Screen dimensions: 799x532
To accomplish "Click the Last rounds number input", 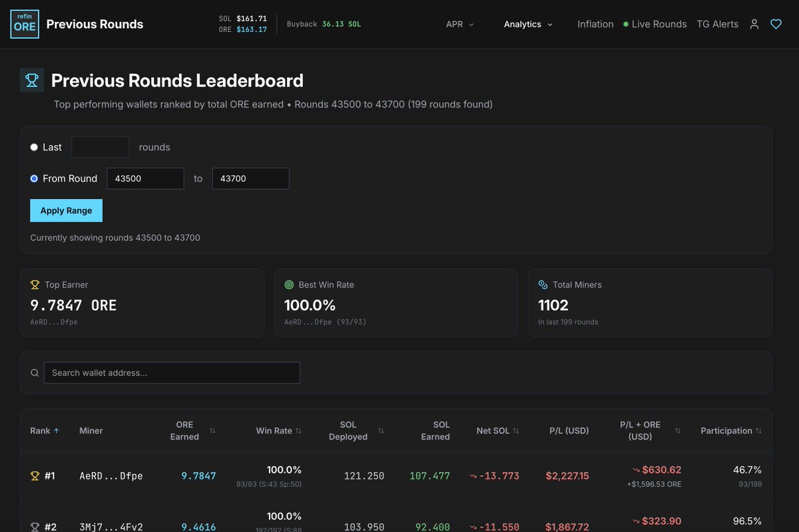I will point(100,147).
